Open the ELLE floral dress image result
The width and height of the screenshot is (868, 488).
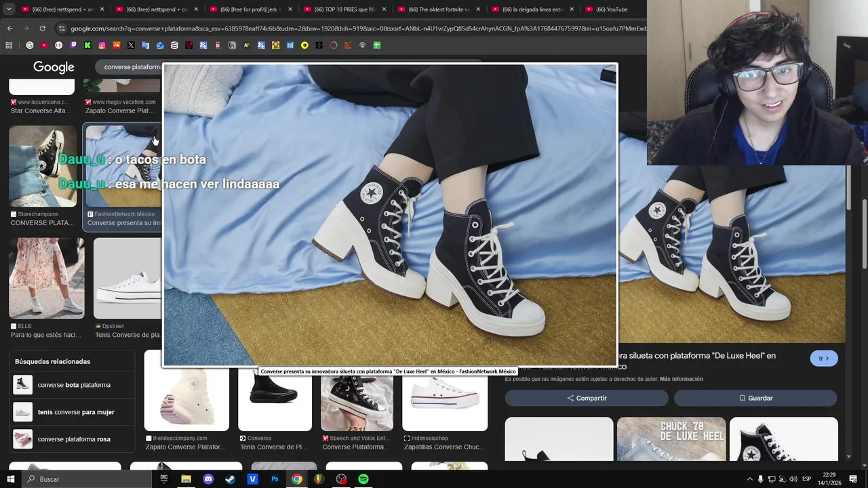47,278
